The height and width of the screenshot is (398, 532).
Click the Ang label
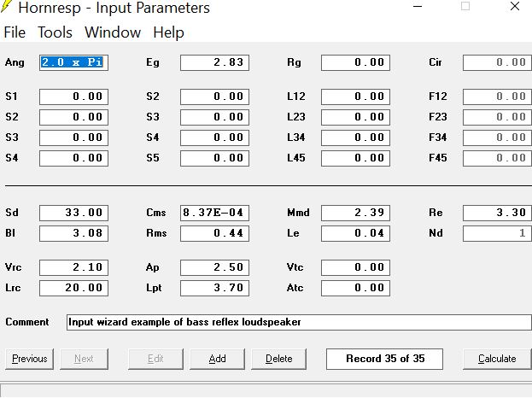click(15, 62)
